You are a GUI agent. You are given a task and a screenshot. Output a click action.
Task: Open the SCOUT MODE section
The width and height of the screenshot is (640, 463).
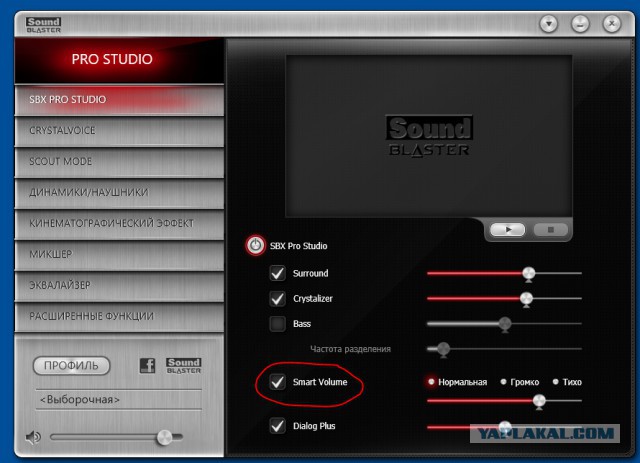click(x=119, y=162)
